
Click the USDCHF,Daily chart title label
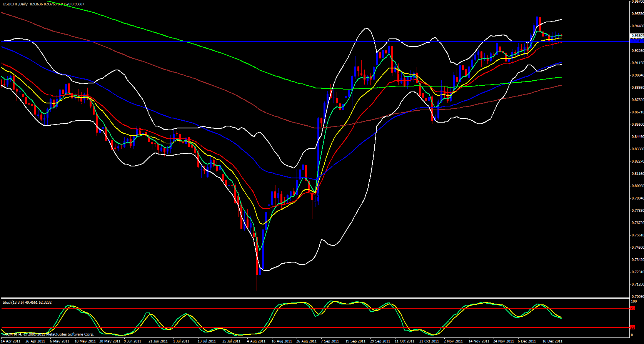15,4
